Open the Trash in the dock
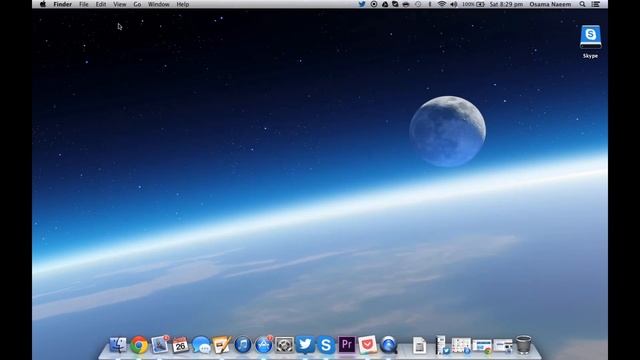Viewport: 640px width, 360px height. point(523,344)
